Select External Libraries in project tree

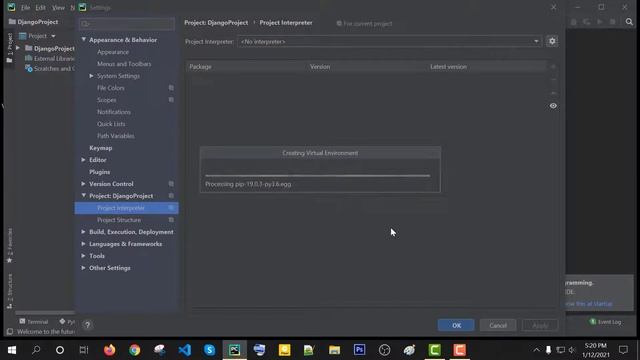[50, 58]
